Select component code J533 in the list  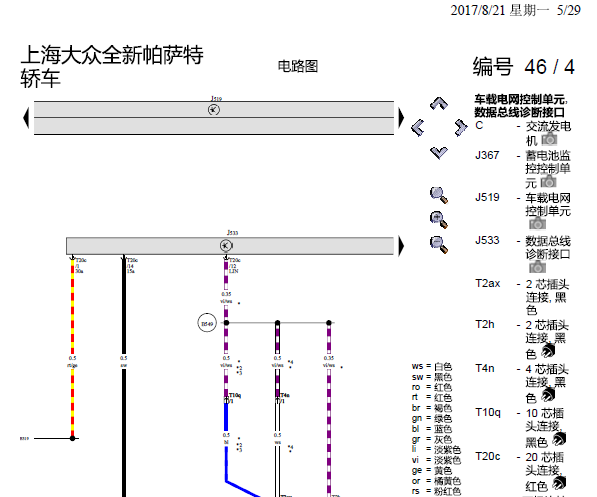click(x=487, y=240)
